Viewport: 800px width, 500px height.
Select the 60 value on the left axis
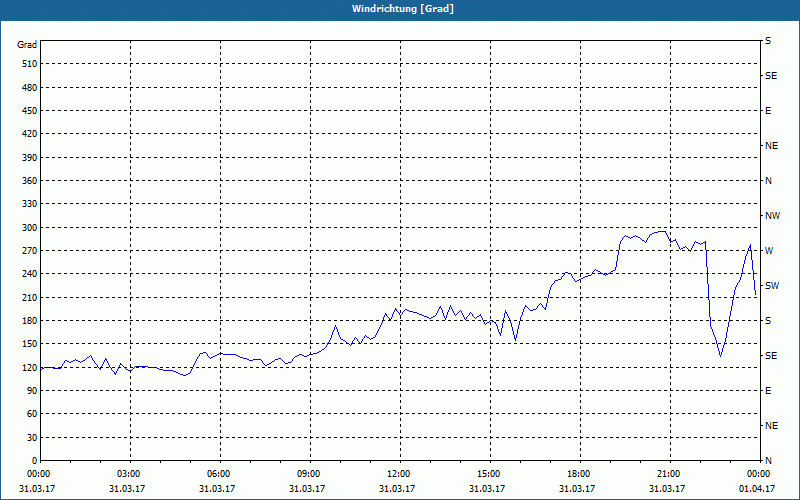click(x=32, y=414)
